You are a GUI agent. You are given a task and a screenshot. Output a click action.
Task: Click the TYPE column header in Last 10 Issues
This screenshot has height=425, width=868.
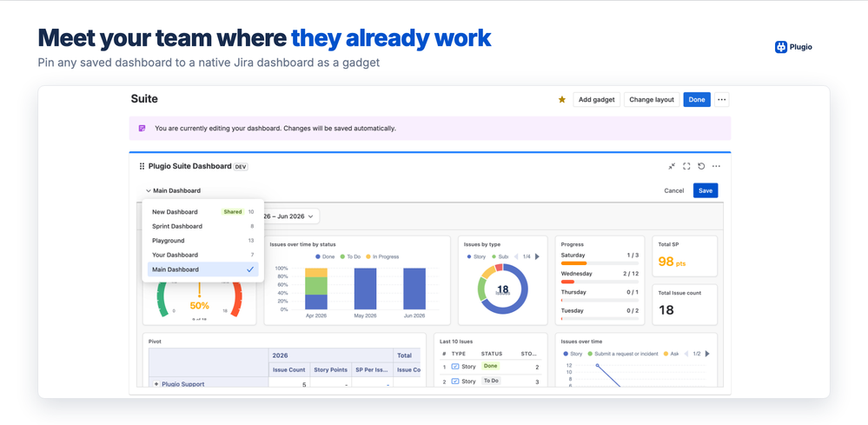[459, 354]
